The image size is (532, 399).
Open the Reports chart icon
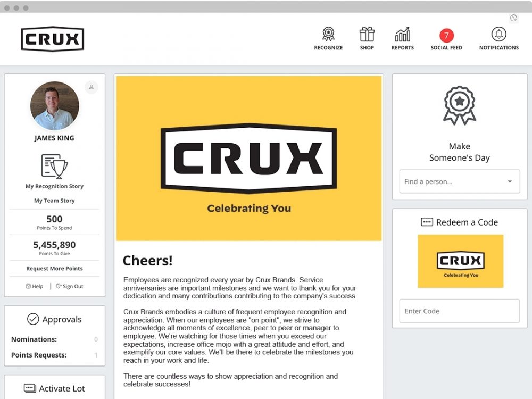point(402,34)
